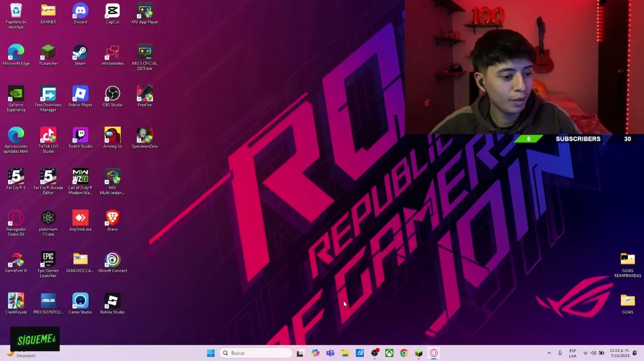Select the Microsoft Edge desktop icon

pyautogui.click(x=16, y=55)
